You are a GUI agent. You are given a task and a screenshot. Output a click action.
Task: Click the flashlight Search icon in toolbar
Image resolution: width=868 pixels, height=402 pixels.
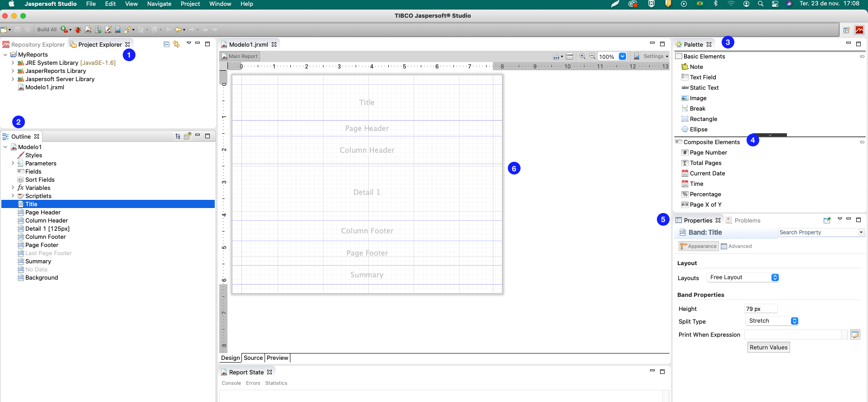pyautogui.click(x=128, y=29)
